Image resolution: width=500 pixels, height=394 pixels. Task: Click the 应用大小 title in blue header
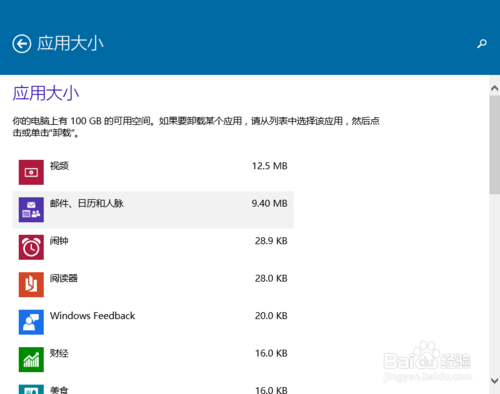(70, 44)
